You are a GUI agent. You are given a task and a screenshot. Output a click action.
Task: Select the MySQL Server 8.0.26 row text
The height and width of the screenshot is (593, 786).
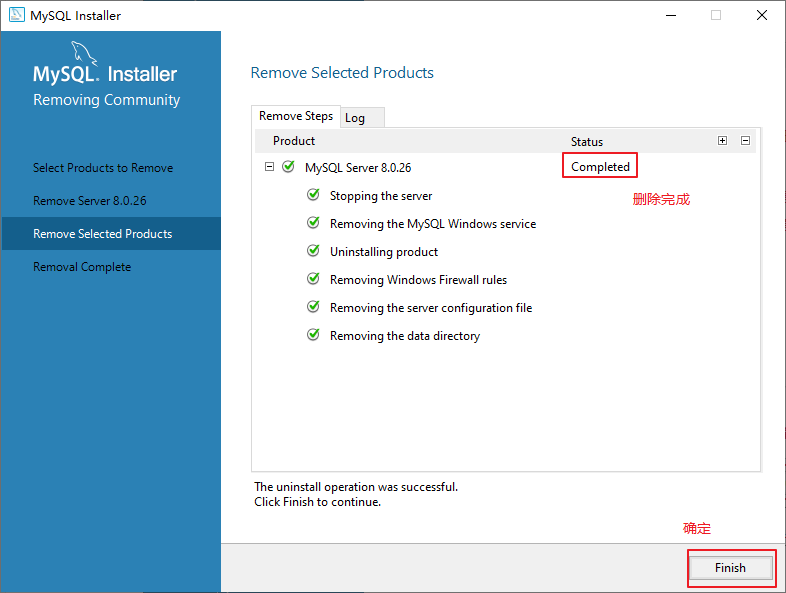click(x=358, y=168)
